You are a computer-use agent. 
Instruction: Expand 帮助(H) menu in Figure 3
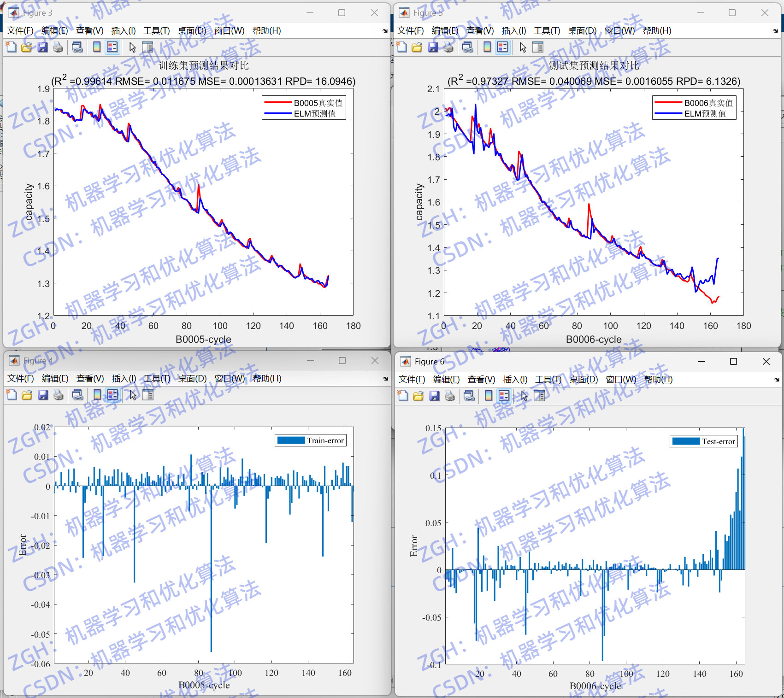266,30
